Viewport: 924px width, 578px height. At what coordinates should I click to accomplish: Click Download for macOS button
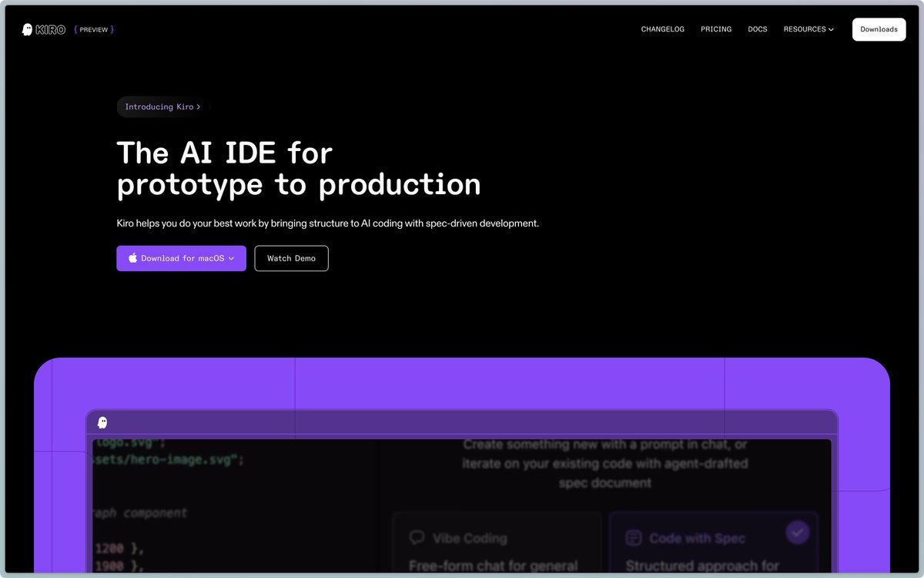tap(181, 258)
